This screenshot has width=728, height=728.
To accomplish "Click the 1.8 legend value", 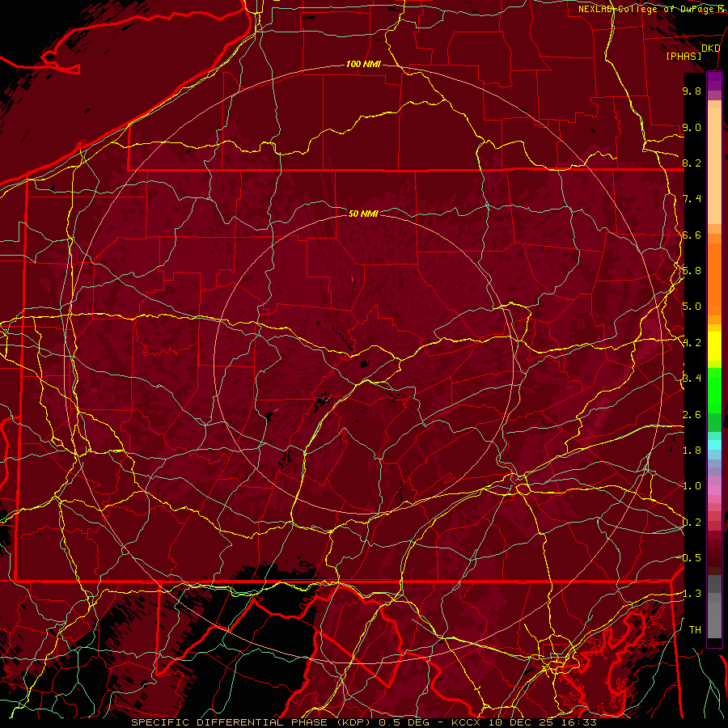I will pyautogui.click(x=692, y=451).
